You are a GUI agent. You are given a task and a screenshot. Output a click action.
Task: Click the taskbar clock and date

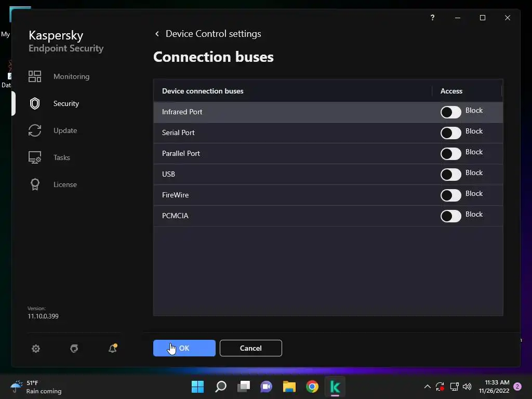pyautogui.click(x=494, y=387)
